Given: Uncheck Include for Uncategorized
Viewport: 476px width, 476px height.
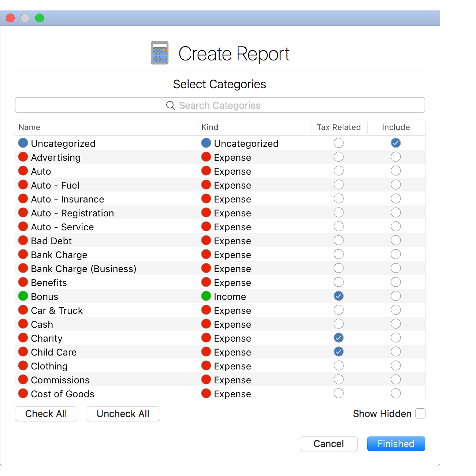Looking at the screenshot, I should point(395,143).
